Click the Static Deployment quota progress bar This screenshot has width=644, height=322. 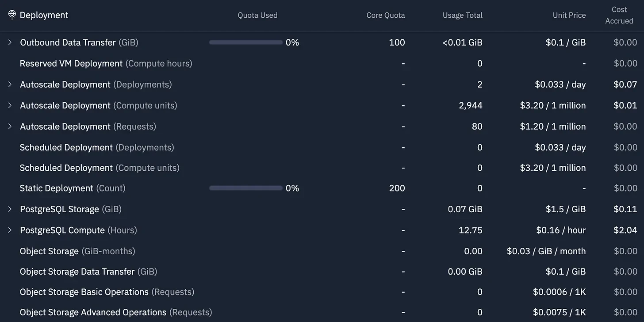pyautogui.click(x=245, y=188)
